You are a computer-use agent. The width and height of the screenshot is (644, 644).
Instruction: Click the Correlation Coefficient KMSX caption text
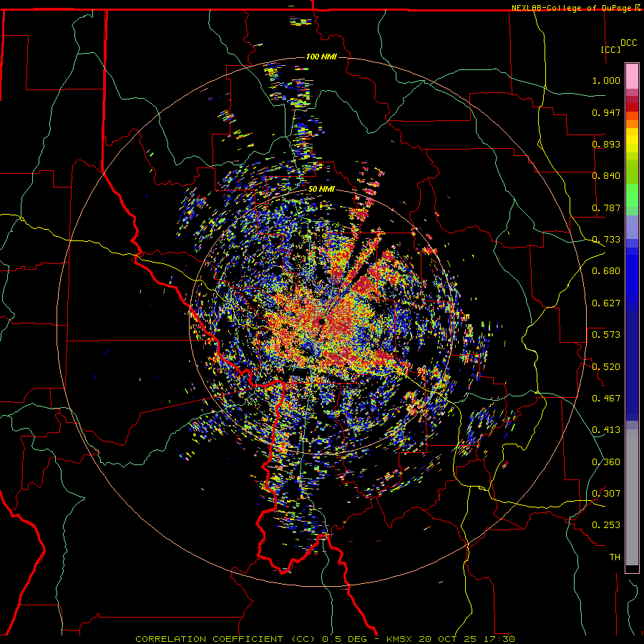(x=326, y=639)
